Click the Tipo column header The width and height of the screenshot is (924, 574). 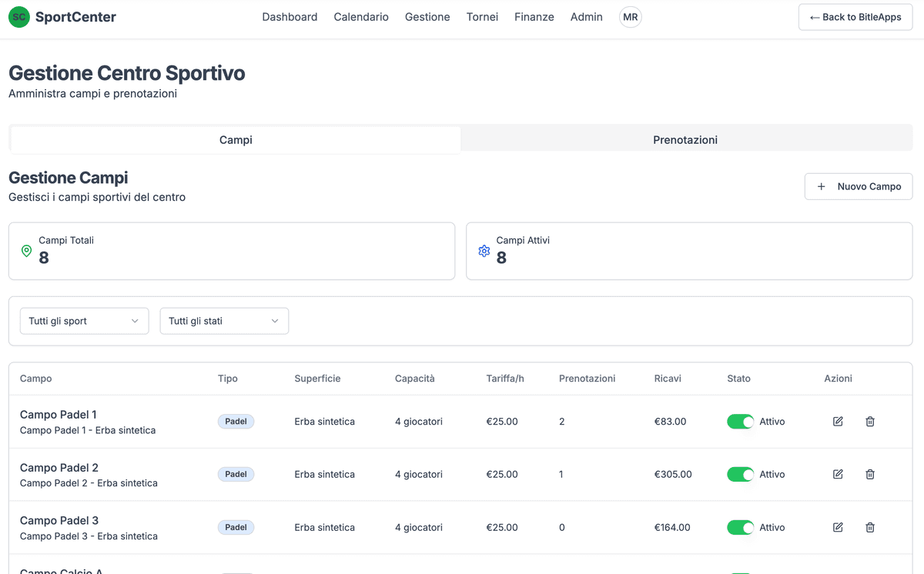click(228, 379)
